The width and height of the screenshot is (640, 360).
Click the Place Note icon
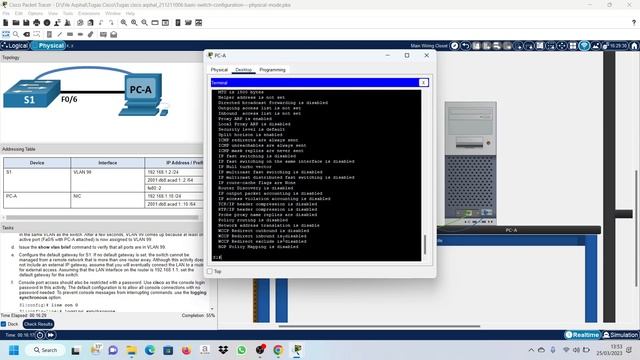point(49,34)
